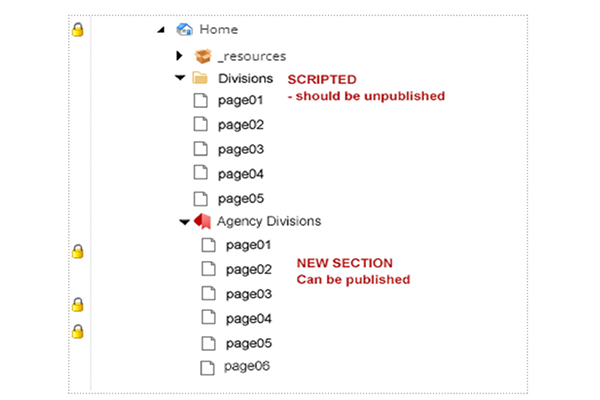Collapse the Divisions folder

[x=180, y=78]
